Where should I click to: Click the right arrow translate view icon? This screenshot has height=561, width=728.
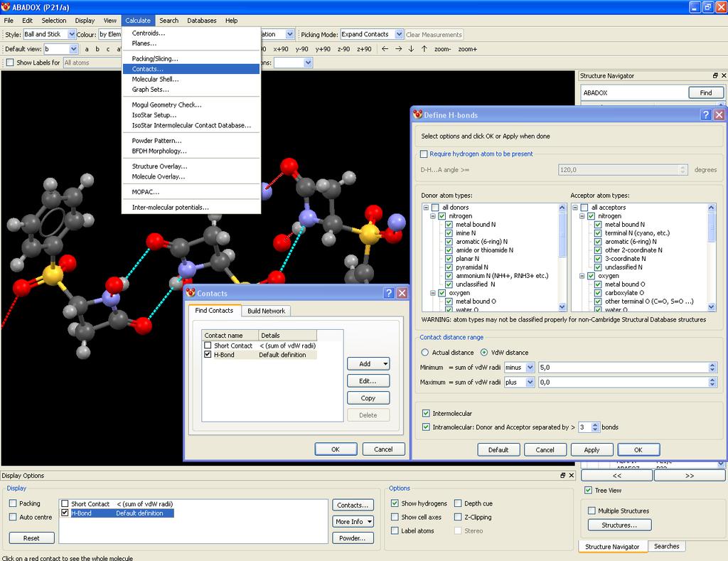pos(398,49)
